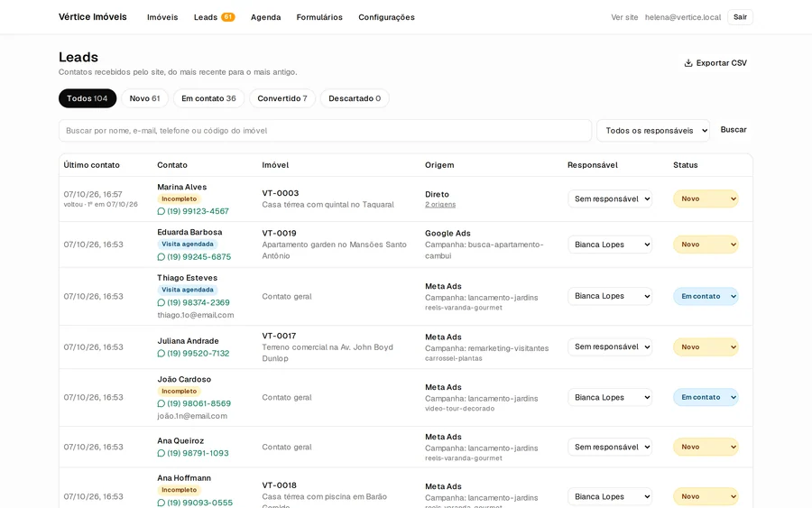
Task: Change João Cardoso's Em contato status dropdown
Action: pos(706,397)
